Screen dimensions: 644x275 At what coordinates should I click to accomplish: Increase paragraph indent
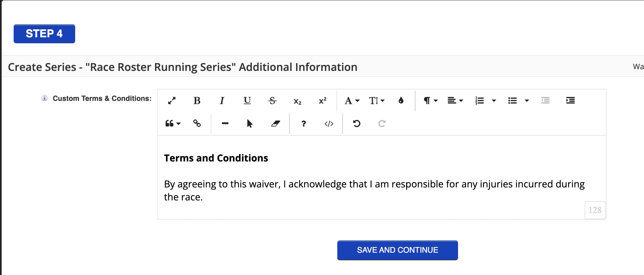pyautogui.click(x=570, y=101)
